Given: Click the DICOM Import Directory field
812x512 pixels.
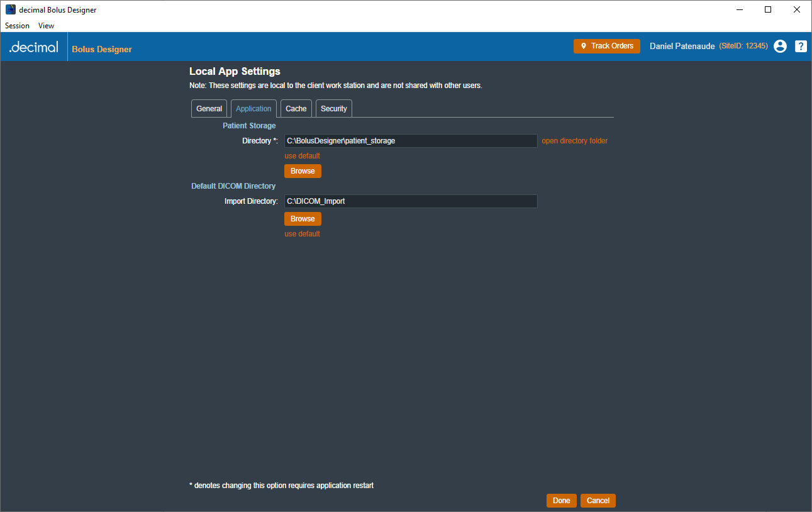Looking at the screenshot, I should 411,201.
